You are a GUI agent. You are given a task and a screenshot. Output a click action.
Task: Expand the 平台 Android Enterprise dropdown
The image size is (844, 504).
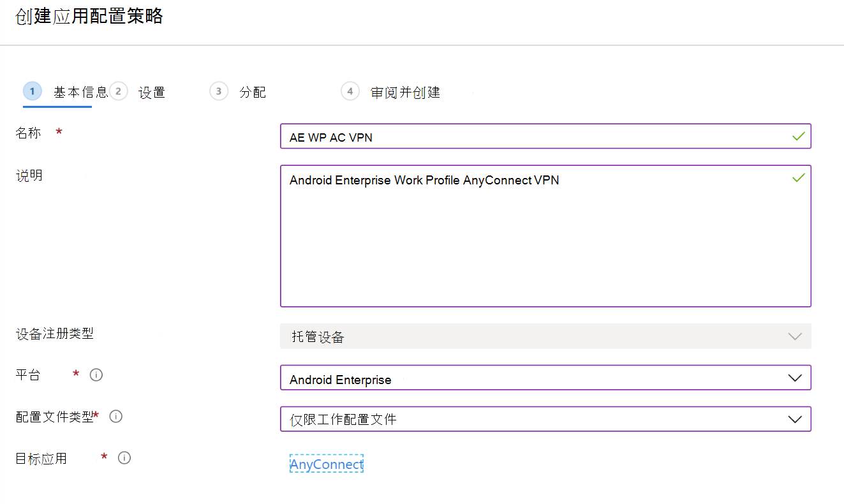point(545,378)
